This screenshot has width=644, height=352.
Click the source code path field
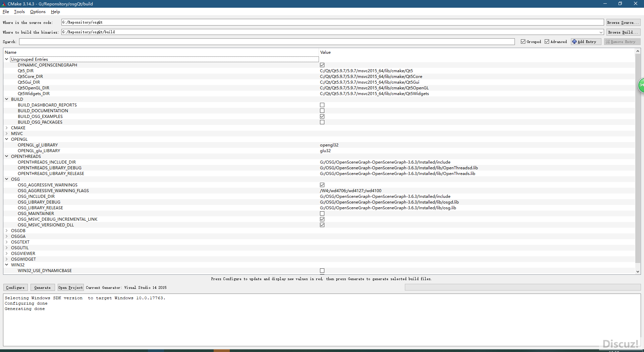(332, 23)
